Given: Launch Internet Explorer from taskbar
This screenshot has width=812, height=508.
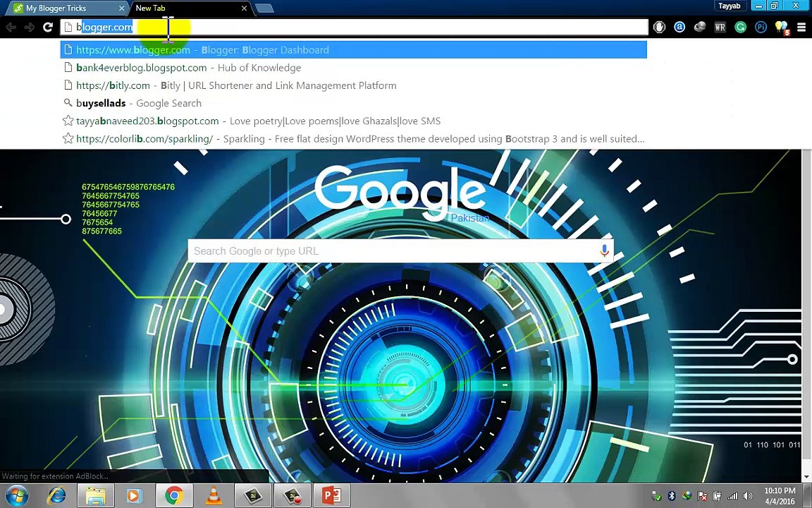Looking at the screenshot, I should (x=56, y=496).
